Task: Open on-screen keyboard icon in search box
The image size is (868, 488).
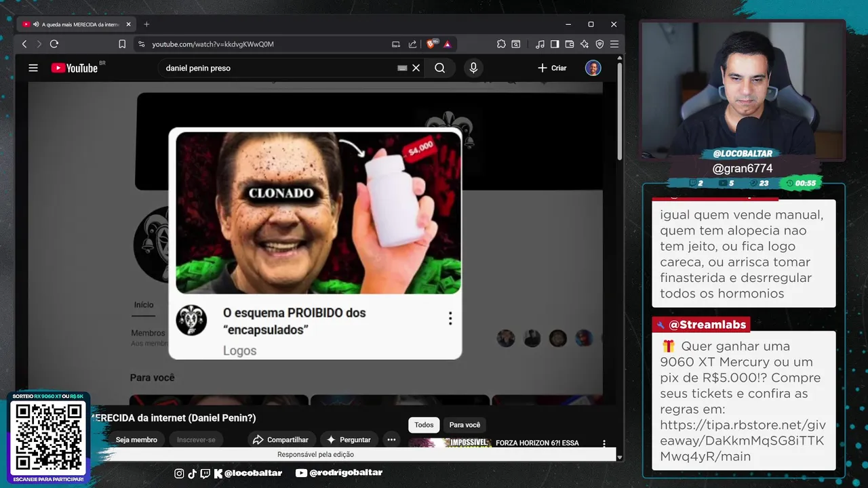Action: (x=402, y=68)
